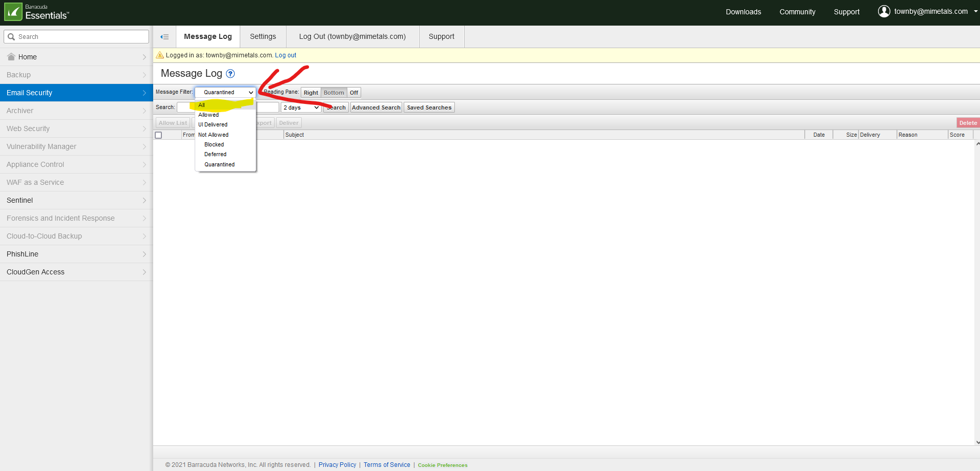Viewport: 980px width, 471px height.
Task: Expand PhishLine sidebar item
Action: click(x=76, y=254)
